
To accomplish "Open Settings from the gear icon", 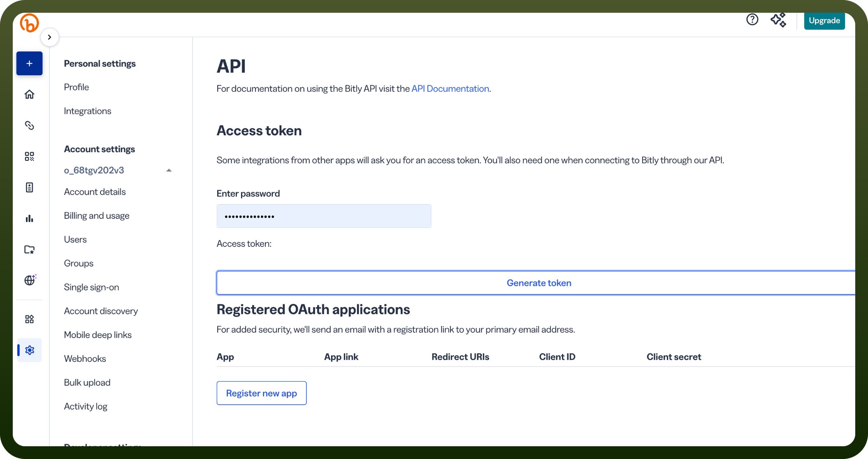I will (x=30, y=350).
